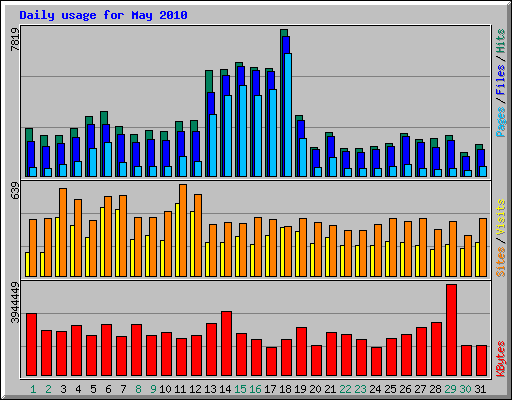The width and height of the screenshot is (512, 400).
Task: Select day 20 on the x-axis
Action: pyautogui.click(x=315, y=389)
